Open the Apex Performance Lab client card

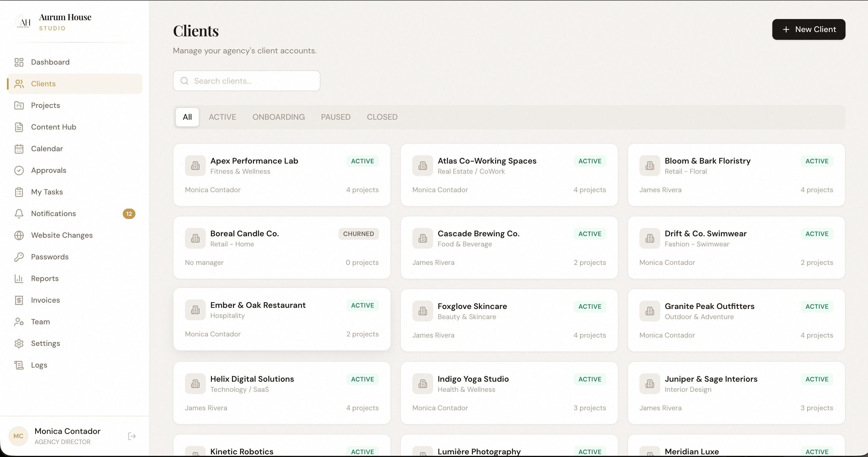coord(282,175)
